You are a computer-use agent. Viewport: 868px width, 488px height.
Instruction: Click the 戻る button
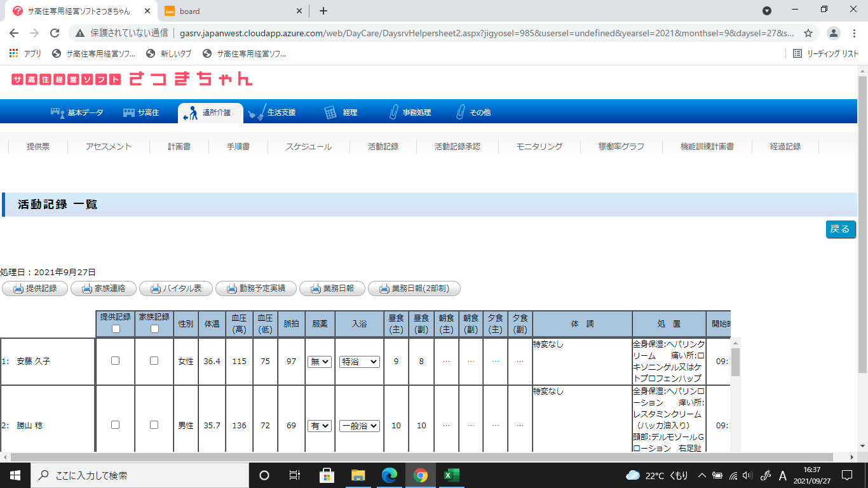pos(840,229)
